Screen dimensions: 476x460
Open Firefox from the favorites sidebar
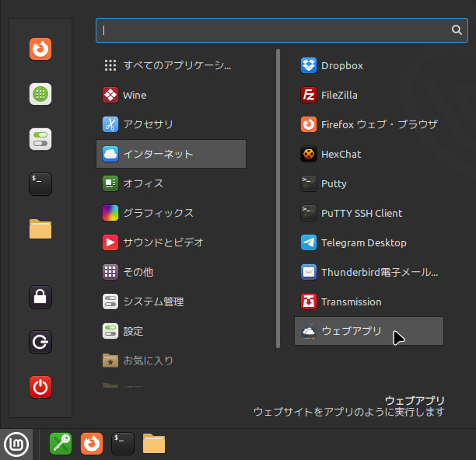tap(40, 49)
